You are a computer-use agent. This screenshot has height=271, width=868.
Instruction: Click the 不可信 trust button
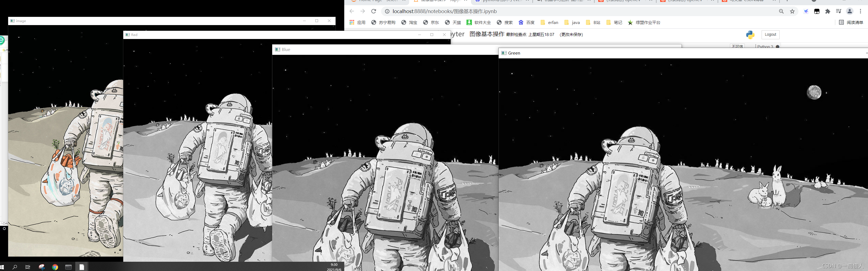[737, 46]
